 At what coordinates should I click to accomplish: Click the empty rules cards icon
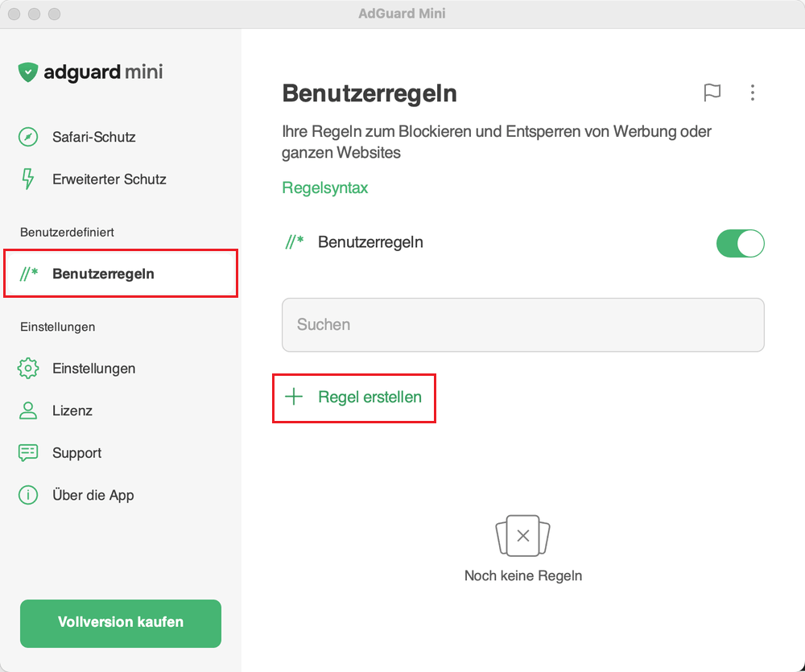[522, 535]
